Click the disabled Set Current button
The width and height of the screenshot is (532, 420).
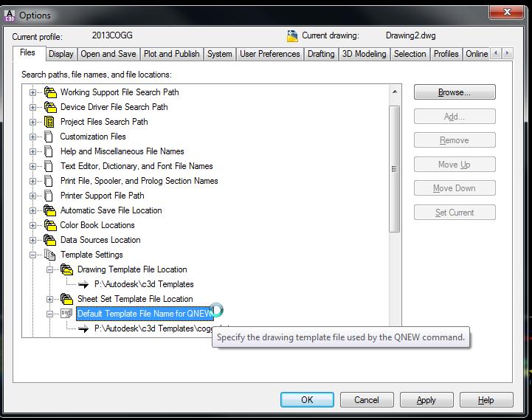click(455, 213)
